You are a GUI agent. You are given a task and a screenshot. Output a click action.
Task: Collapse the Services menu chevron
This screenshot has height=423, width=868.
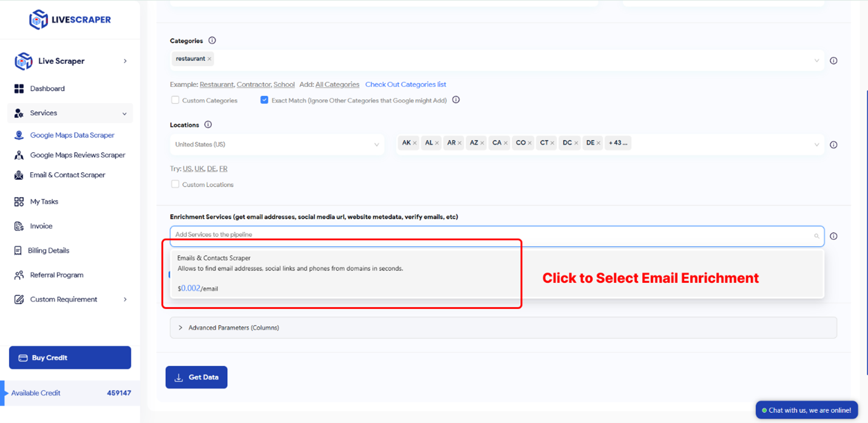[124, 113]
